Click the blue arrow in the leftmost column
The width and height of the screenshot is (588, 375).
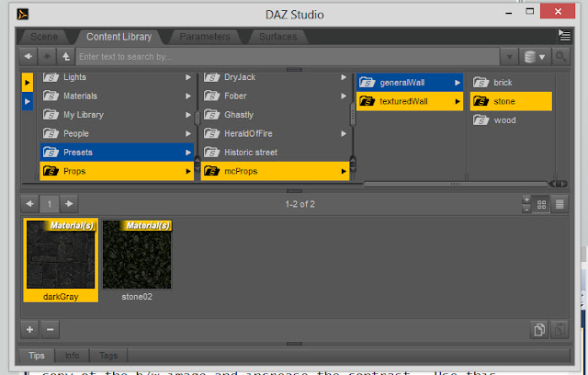(x=27, y=101)
